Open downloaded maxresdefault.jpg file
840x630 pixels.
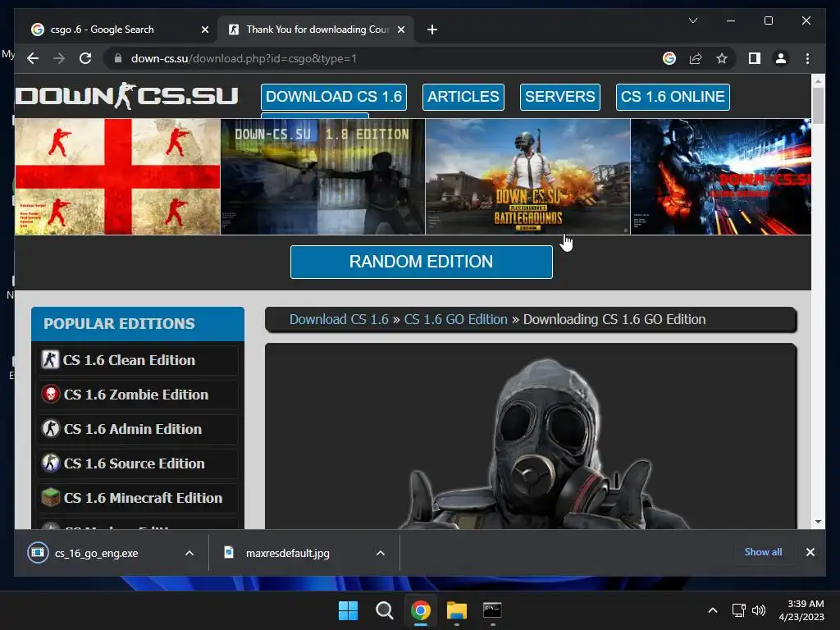[x=288, y=553]
